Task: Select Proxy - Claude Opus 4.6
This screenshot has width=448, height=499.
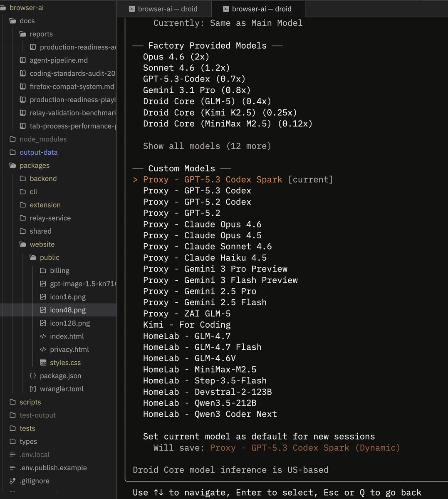Action: click(x=202, y=225)
